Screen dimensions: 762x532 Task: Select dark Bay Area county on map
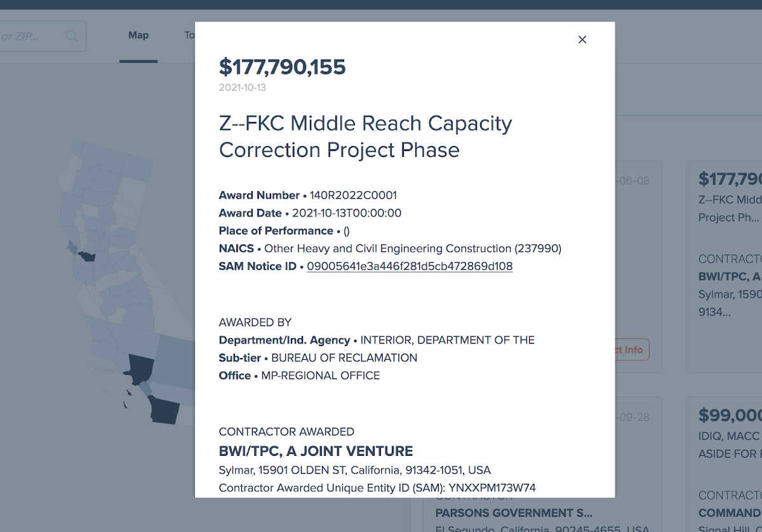coord(86,256)
